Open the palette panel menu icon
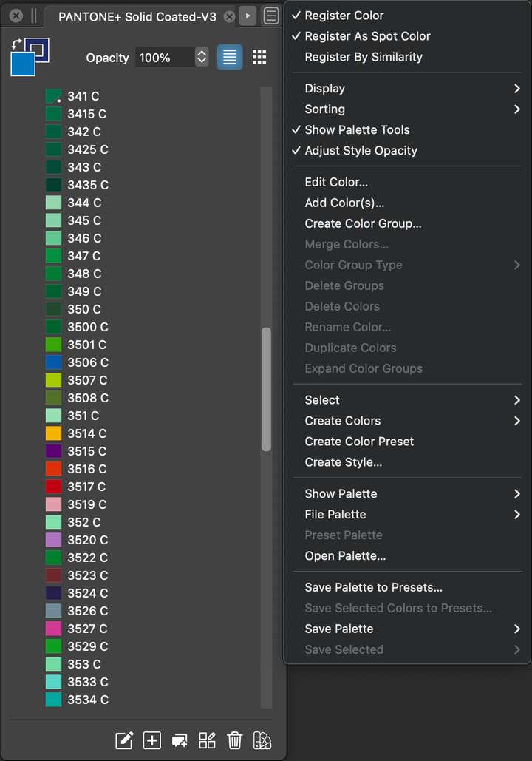 coord(271,16)
